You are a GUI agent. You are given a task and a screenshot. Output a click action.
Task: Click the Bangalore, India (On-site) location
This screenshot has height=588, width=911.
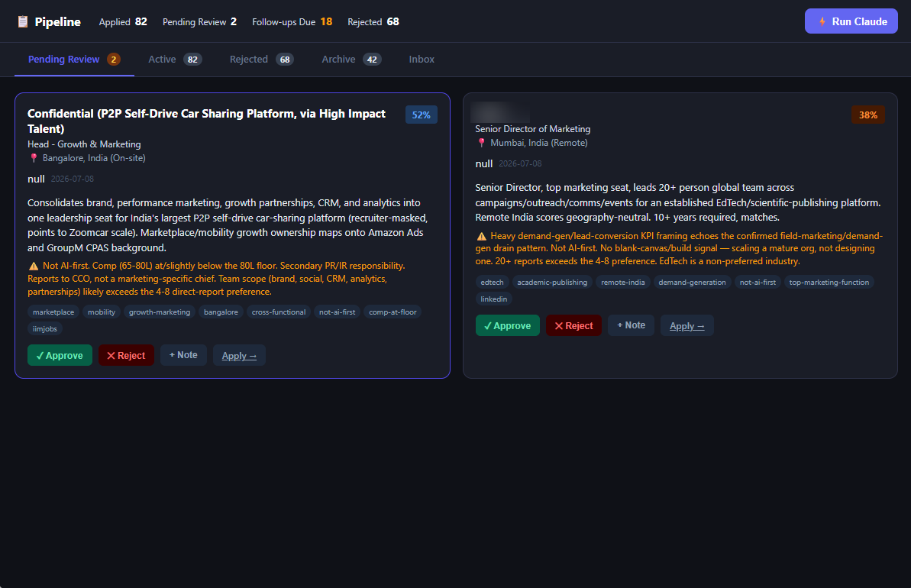point(94,158)
